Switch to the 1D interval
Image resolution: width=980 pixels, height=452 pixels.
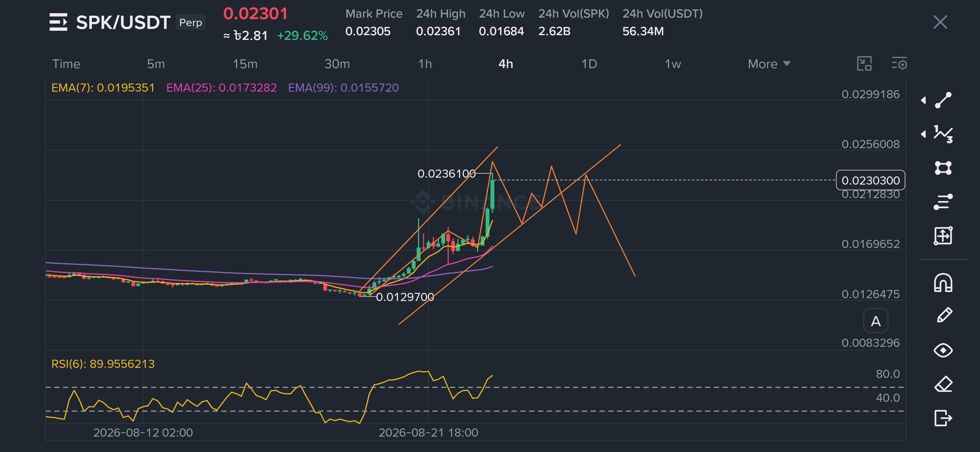(x=589, y=64)
